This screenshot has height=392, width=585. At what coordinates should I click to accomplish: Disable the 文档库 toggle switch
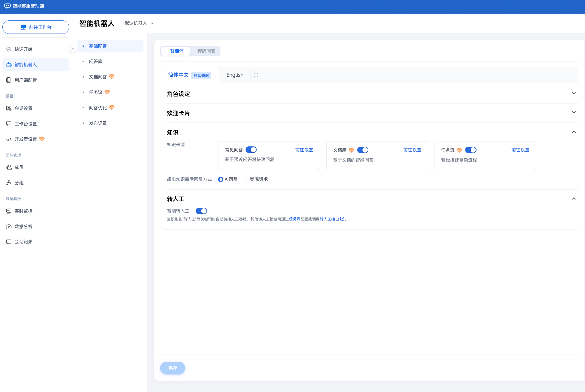click(362, 150)
